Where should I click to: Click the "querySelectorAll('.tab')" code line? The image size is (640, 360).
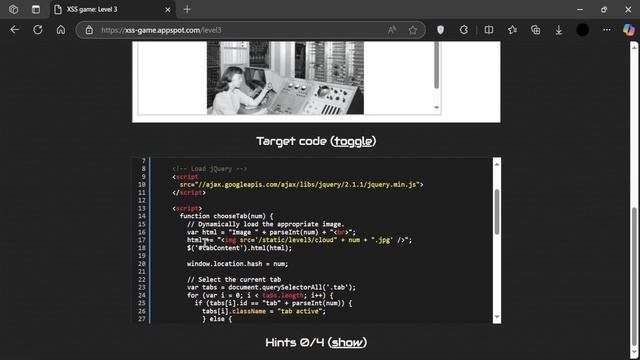[271, 287]
